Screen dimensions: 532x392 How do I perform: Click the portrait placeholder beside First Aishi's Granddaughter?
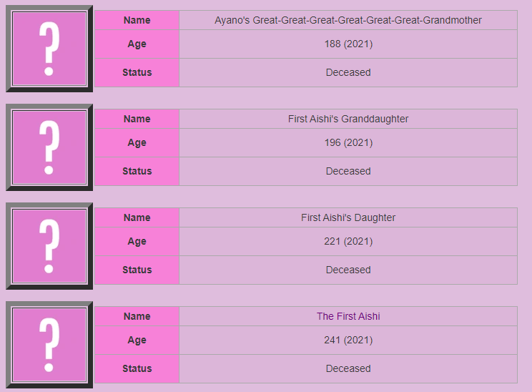pos(49,147)
